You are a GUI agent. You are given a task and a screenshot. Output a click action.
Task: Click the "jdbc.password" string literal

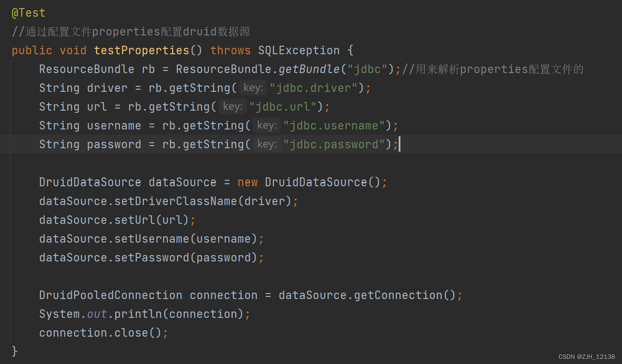[334, 144]
